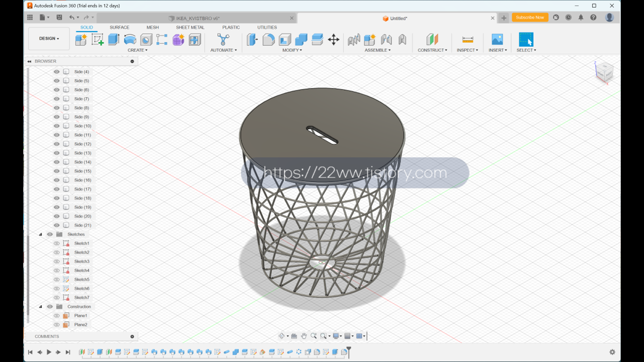The height and width of the screenshot is (362, 644).
Task: Select the Offset Face tool icon
Action: coord(317,40)
